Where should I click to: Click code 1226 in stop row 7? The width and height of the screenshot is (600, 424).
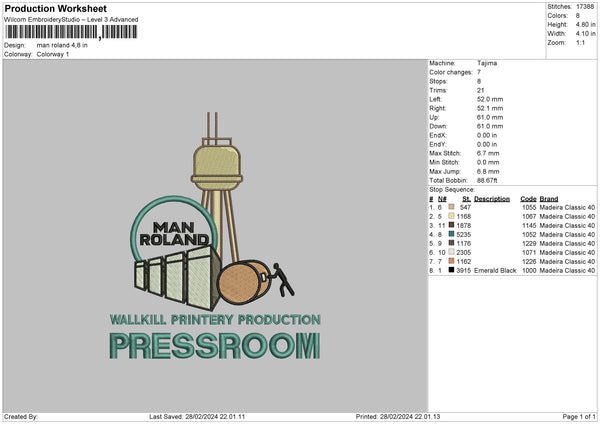click(x=529, y=261)
